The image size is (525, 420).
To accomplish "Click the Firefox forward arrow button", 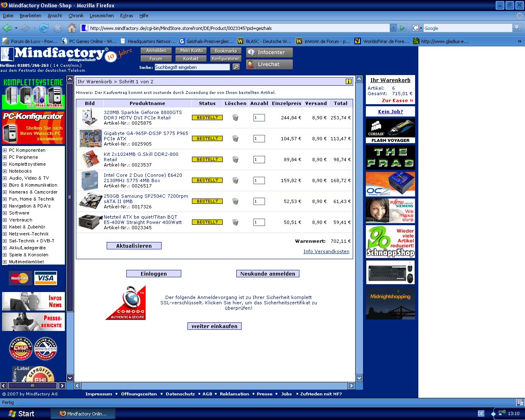I will tap(25, 28).
